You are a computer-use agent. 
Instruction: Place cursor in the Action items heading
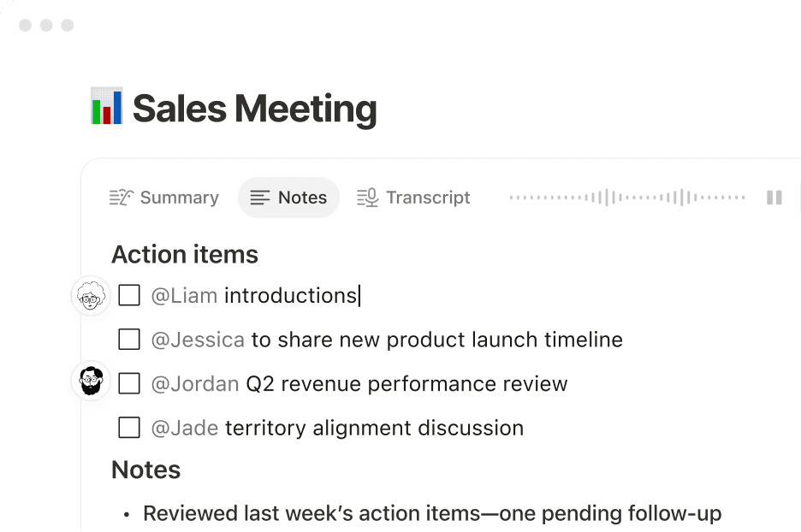[x=184, y=254]
